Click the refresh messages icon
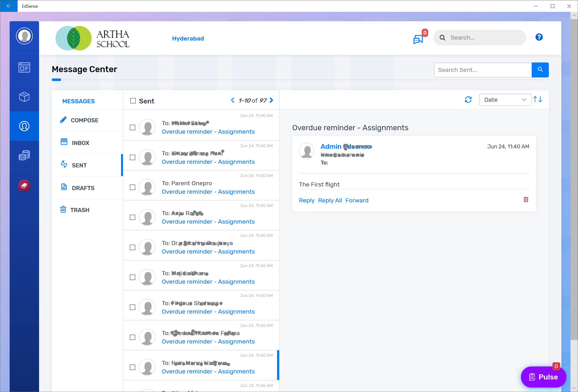The width and height of the screenshot is (578, 392). coord(468,100)
